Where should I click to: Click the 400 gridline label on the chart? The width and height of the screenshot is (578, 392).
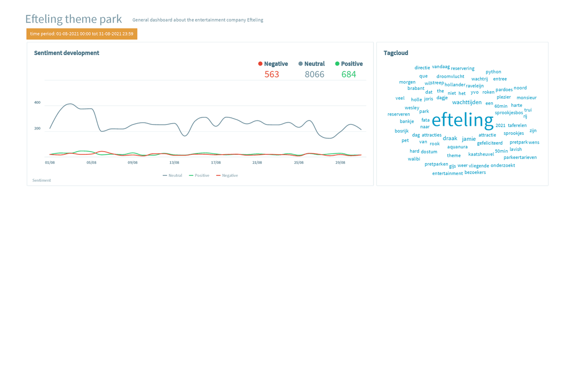pyautogui.click(x=37, y=102)
